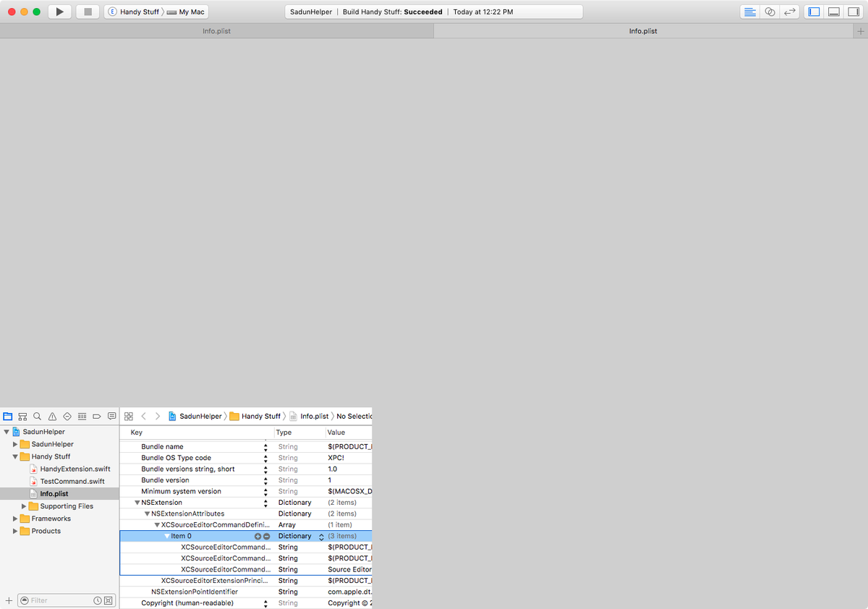Collapse the XCSourceEditorCommandDefinitions array
This screenshot has width=868, height=609.
click(157, 525)
